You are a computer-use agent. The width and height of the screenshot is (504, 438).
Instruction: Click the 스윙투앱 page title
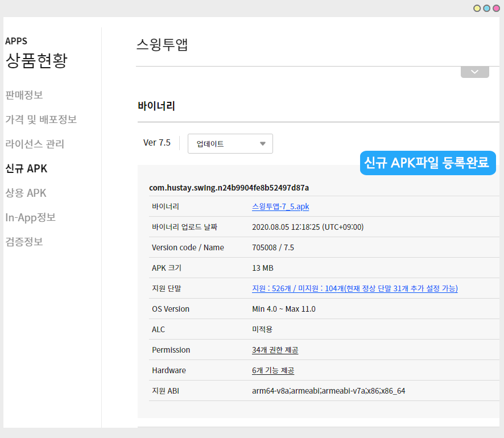click(162, 45)
